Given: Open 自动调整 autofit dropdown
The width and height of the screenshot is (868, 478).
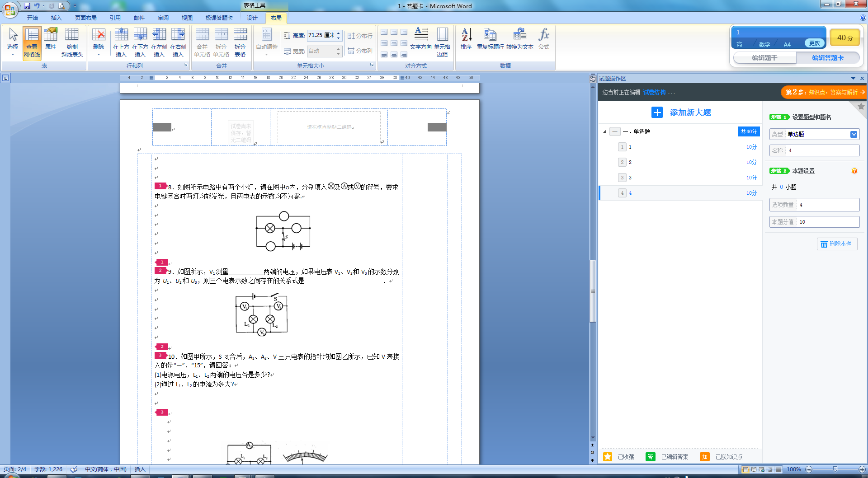Looking at the screenshot, I should (267, 42).
